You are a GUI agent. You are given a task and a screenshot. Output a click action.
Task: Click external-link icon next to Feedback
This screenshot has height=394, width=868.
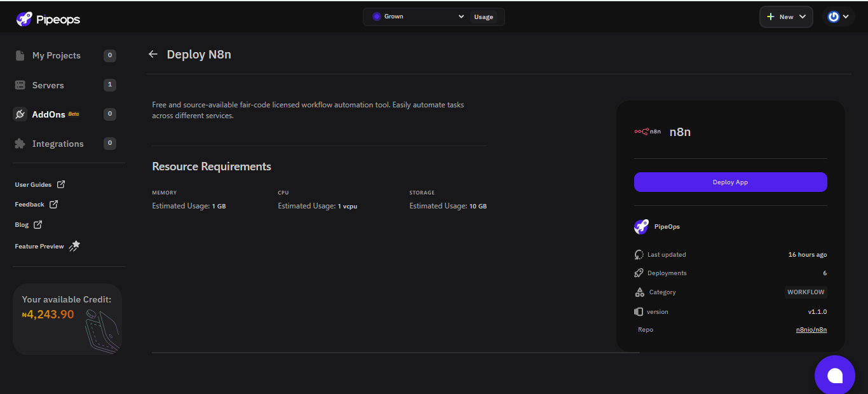point(53,204)
